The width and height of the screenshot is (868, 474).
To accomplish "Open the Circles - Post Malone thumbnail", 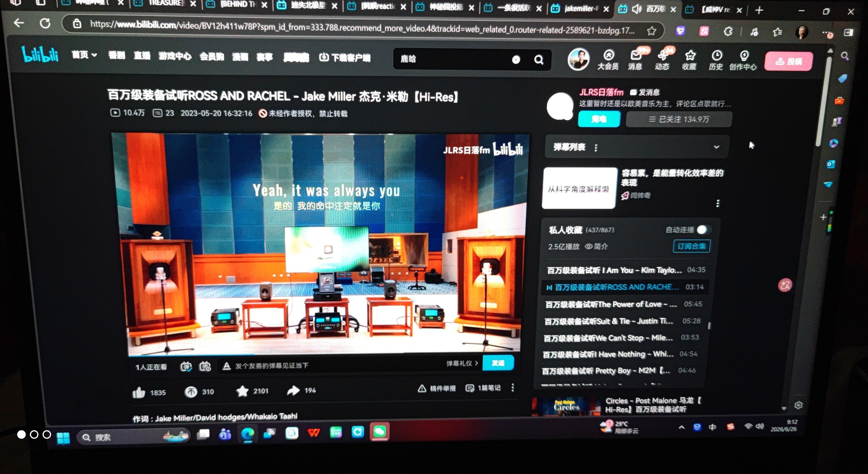I will (567, 407).
